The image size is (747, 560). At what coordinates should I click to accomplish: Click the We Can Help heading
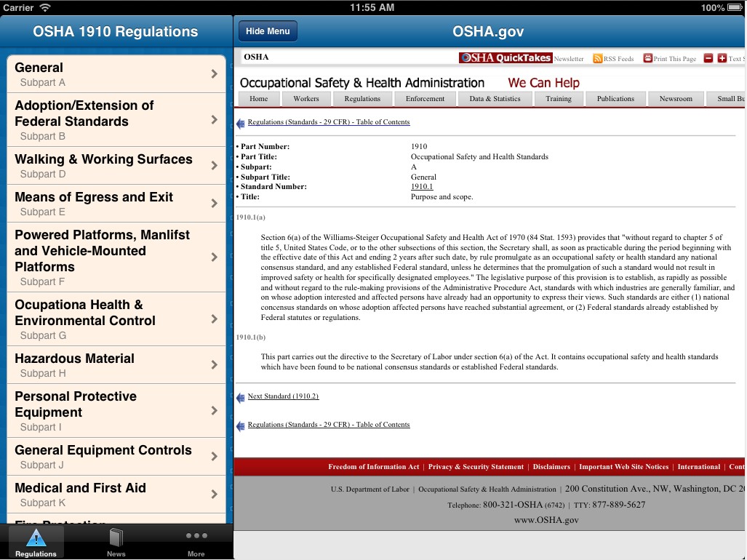click(543, 83)
